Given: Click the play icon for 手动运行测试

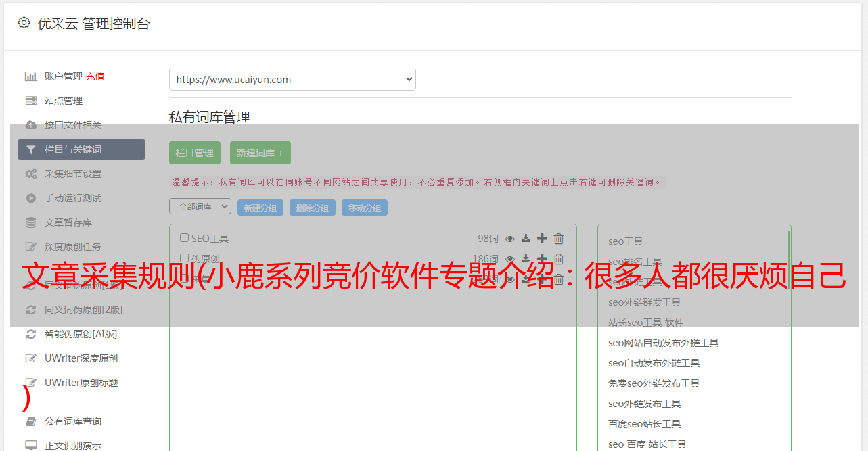Looking at the screenshot, I should [x=30, y=198].
